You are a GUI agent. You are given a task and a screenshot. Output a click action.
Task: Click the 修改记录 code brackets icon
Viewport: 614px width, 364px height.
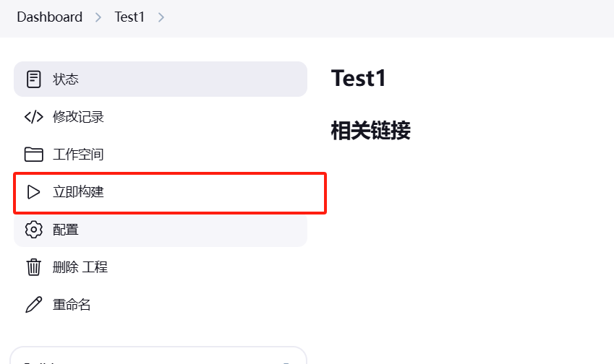click(34, 116)
